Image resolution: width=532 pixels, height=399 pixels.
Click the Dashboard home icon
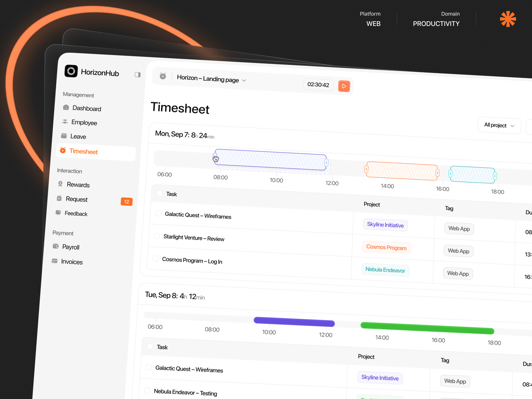pyautogui.click(x=66, y=107)
